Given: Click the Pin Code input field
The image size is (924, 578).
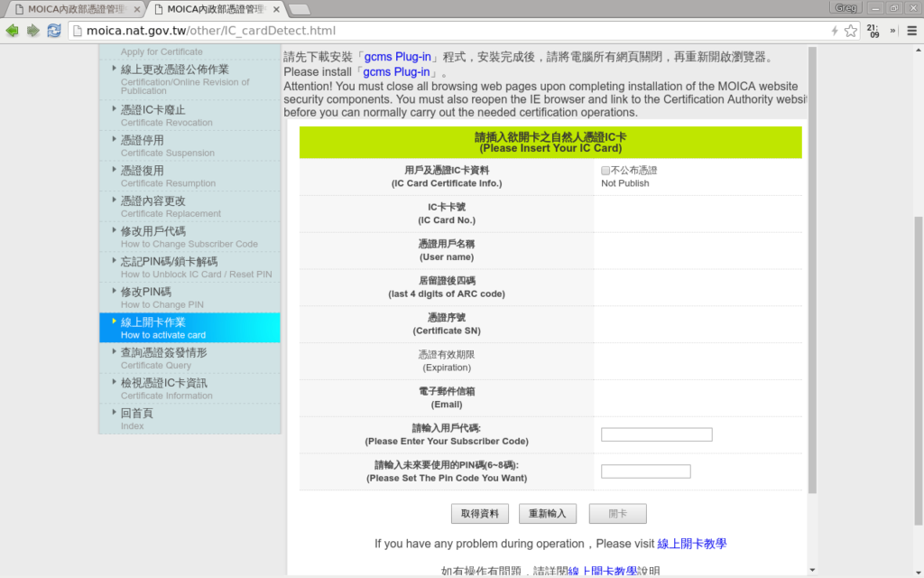Looking at the screenshot, I should point(646,471).
